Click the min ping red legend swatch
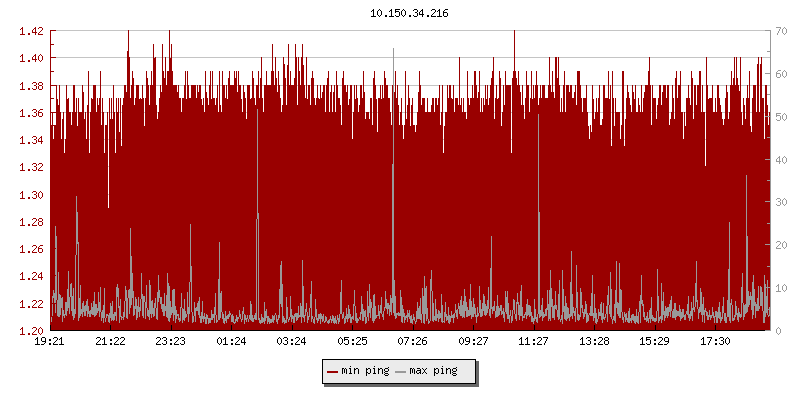Image resolution: width=800 pixels, height=400 pixels. 333,371
